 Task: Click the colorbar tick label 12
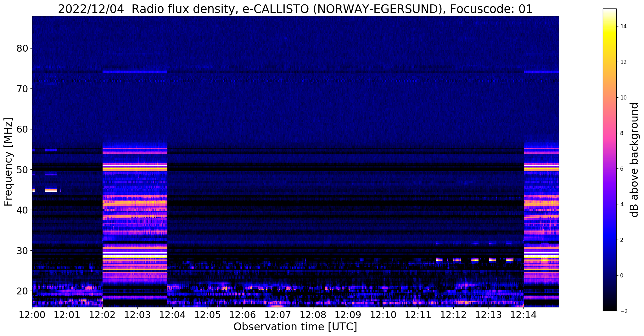tap(623, 62)
